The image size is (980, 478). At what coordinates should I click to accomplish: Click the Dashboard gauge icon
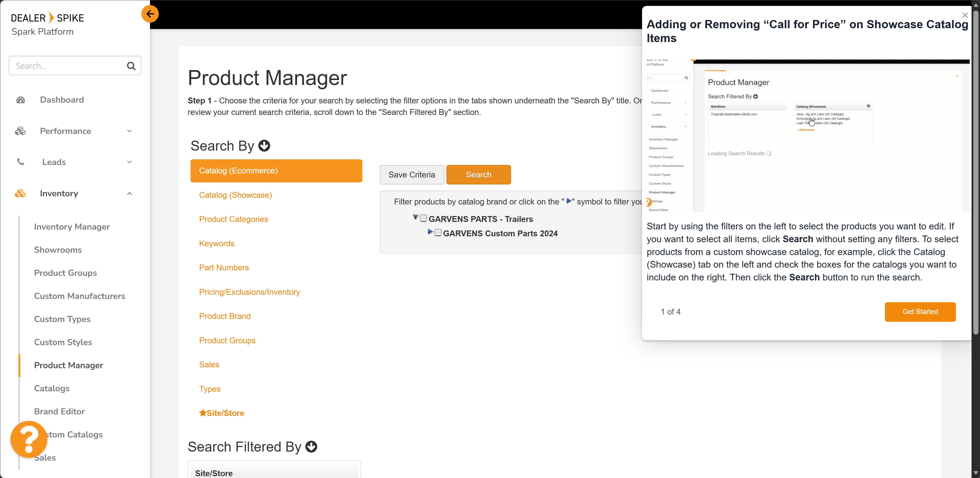click(21, 100)
